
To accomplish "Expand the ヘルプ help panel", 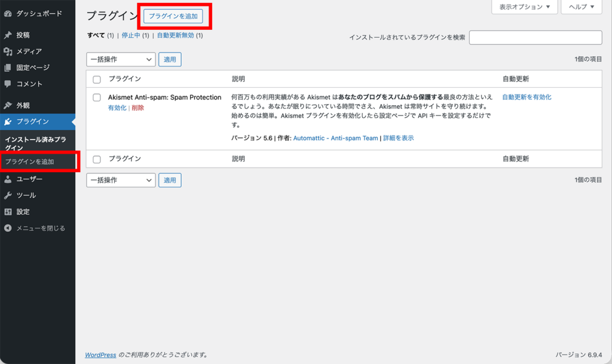I will pyautogui.click(x=580, y=7).
